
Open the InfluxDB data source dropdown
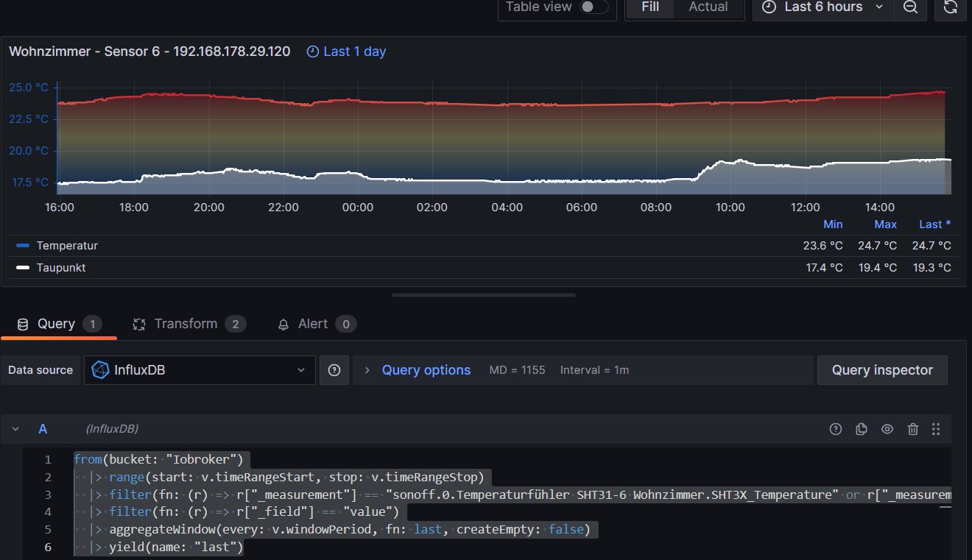(200, 370)
